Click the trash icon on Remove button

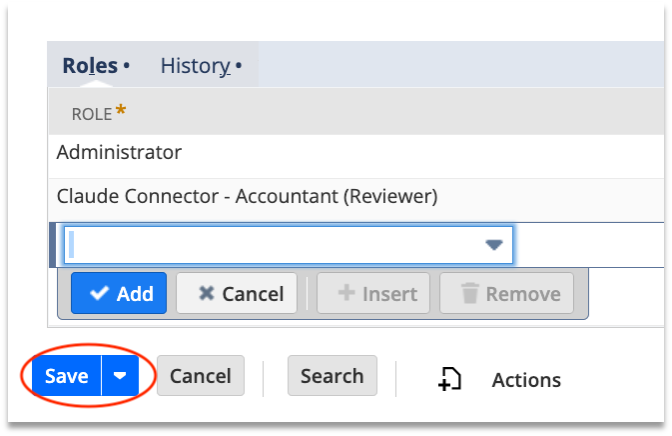[x=469, y=293]
